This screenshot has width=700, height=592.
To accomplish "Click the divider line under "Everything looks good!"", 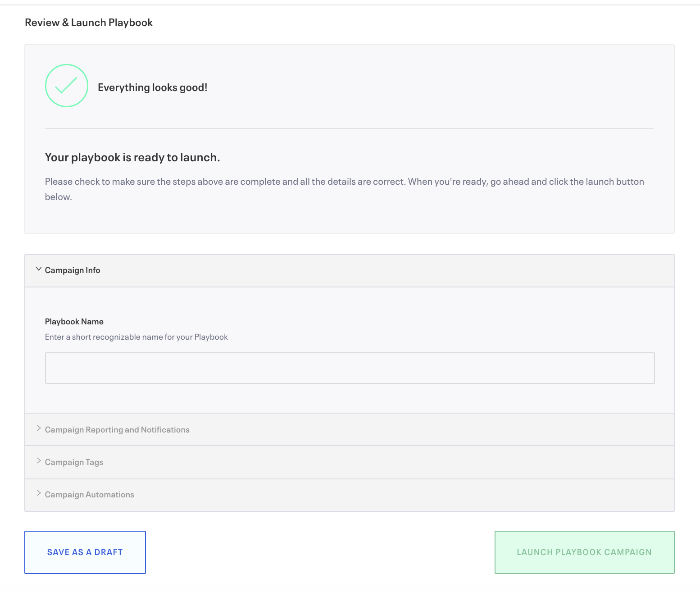I will pyautogui.click(x=350, y=128).
